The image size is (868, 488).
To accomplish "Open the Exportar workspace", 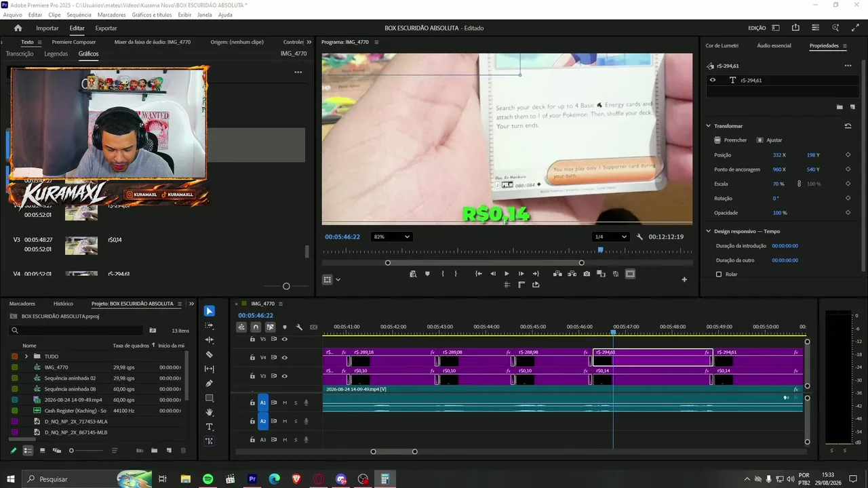I will point(106,28).
